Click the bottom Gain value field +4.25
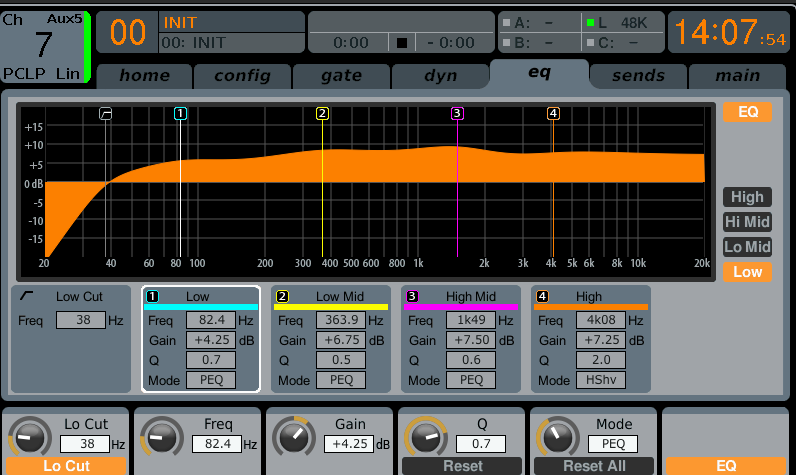The image size is (796, 475). pyautogui.click(x=349, y=444)
